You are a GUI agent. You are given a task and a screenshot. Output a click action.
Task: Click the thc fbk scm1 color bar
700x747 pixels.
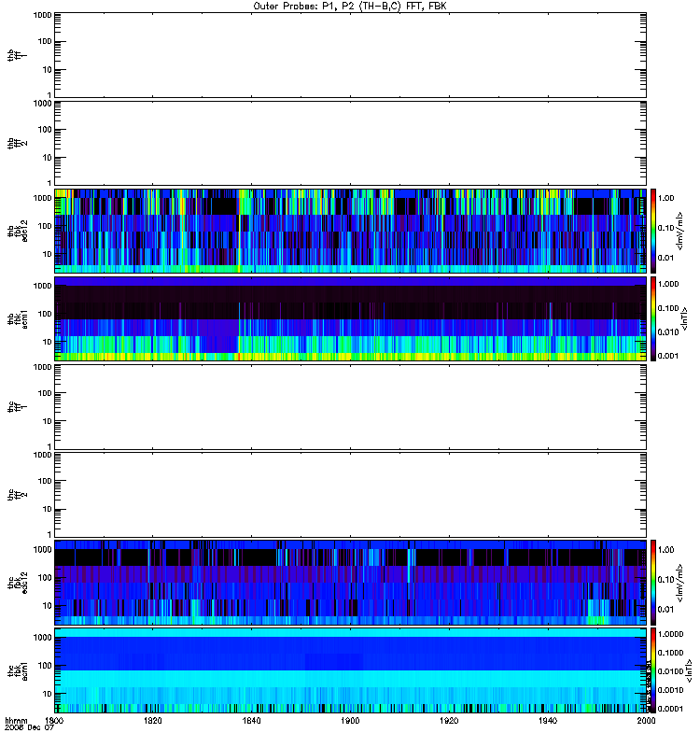(653, 670)
